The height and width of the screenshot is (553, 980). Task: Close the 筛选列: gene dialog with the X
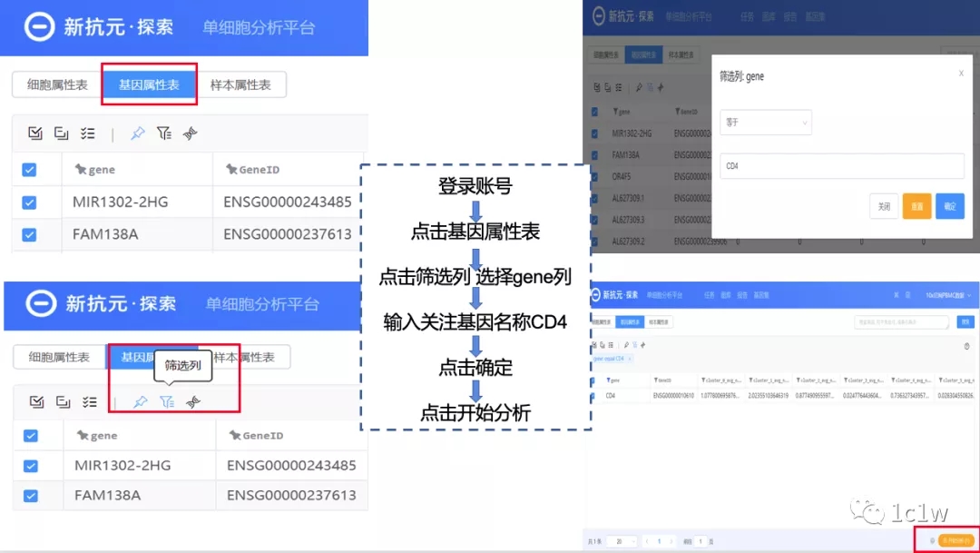tap(961, 74)
